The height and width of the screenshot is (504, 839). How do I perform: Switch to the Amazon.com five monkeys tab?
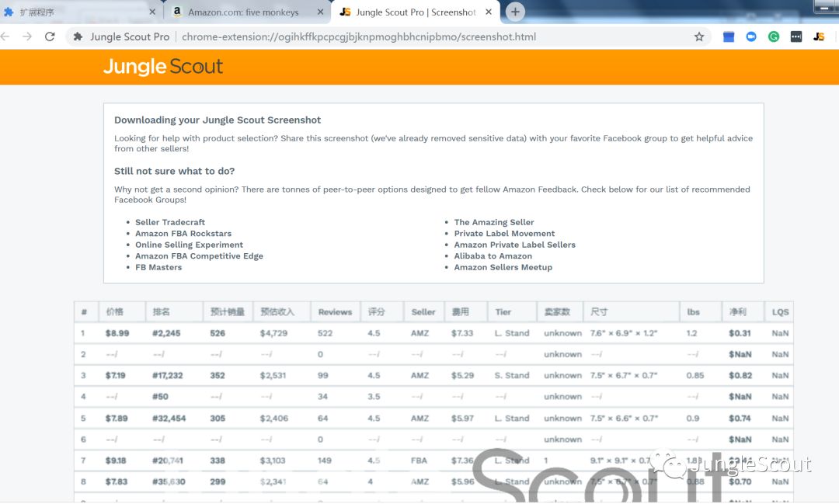point(242,12)
